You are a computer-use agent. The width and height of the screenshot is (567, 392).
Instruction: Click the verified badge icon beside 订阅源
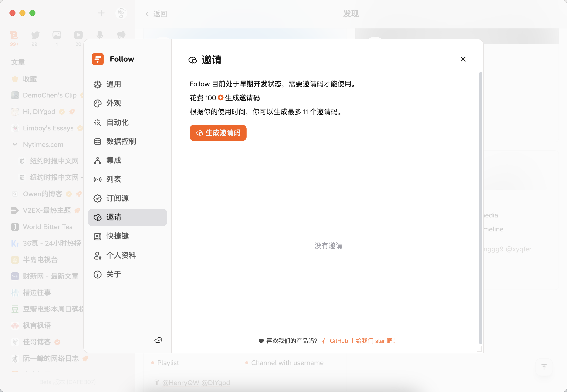point(98,198)
